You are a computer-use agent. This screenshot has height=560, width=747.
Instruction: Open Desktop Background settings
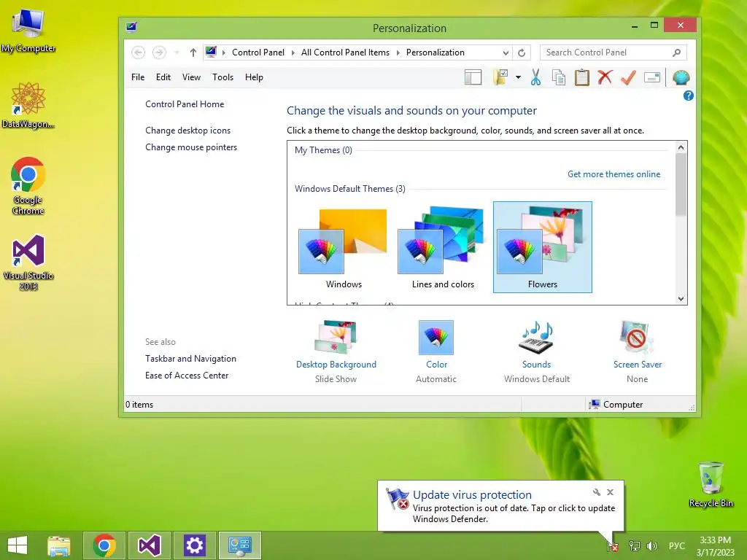[336, 351]
